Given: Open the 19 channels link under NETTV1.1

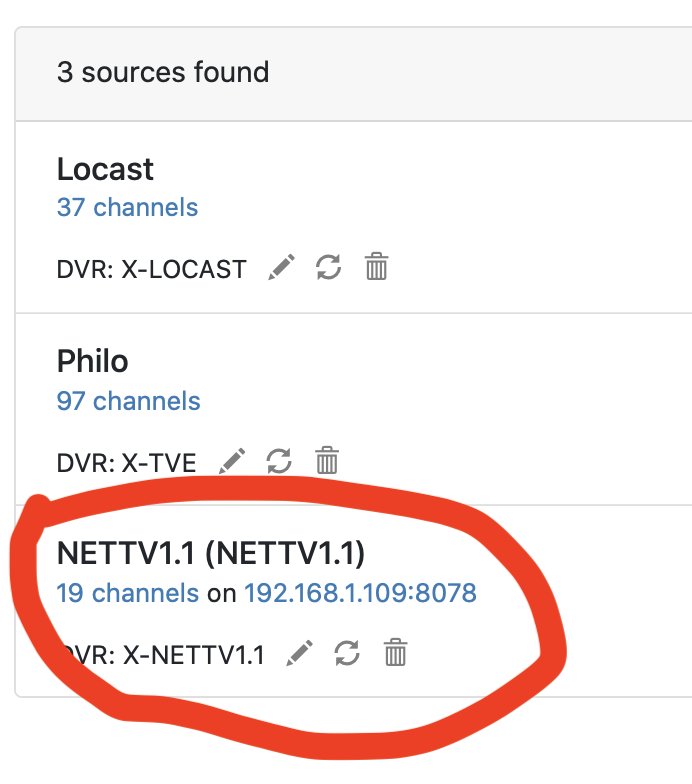Looking at the screenshot, I should pyautogui.click(x=127, y=593).
